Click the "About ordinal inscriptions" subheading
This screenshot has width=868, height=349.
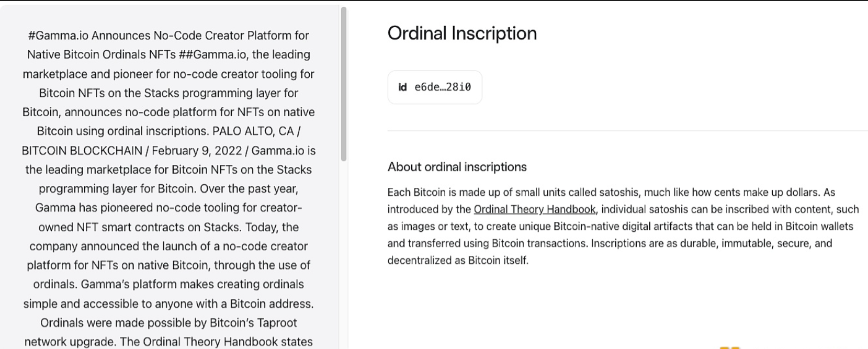click(x=457, y=167)
